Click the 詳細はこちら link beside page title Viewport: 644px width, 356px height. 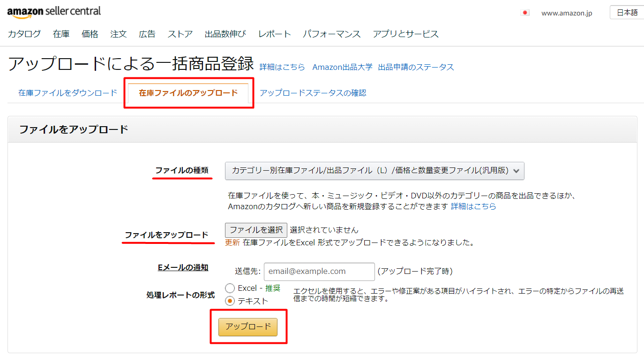282,67
